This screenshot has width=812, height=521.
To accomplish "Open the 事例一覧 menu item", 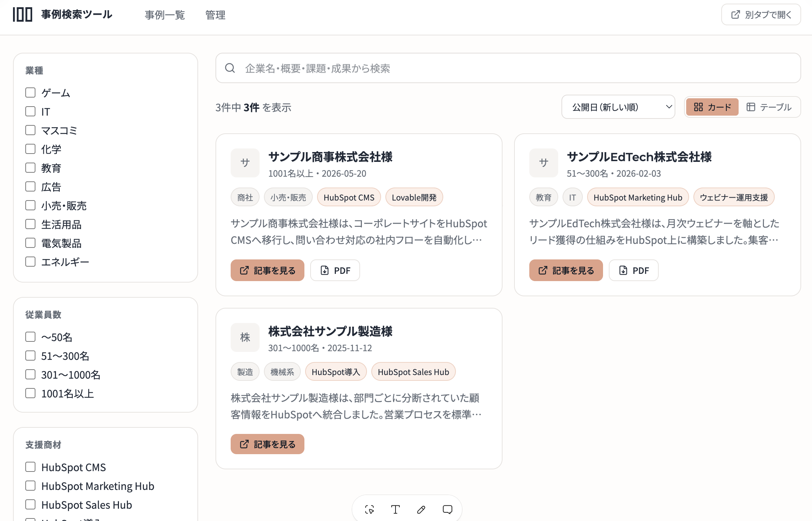I will (x=165, y=15).
